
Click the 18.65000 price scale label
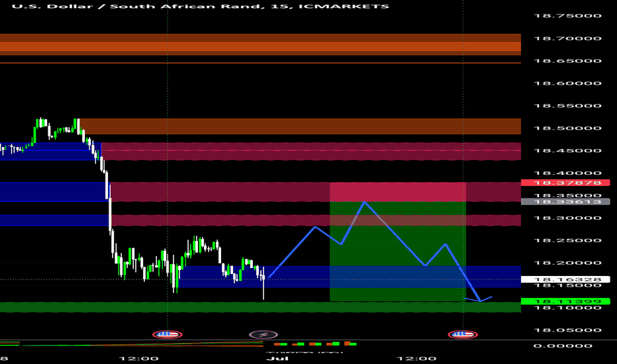click(x=567, y=61)
